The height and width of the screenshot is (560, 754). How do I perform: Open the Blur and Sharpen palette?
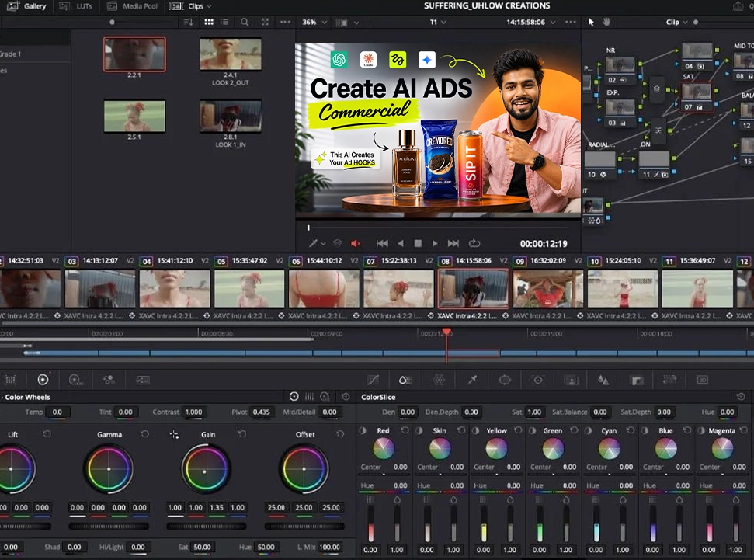pyautogui.click(x=603, y=380)
